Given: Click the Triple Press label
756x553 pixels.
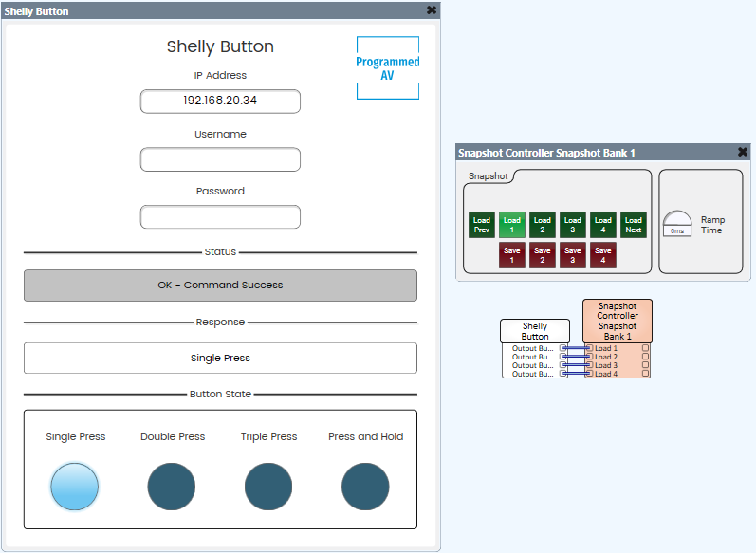Looking at the screenshot, I should tap(269, 436).
